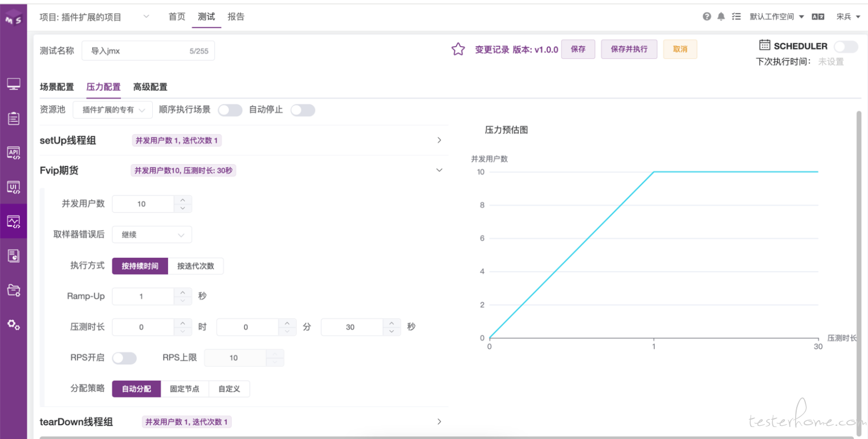This screenshot has width=868, height=439.
Task: Open the project selector dropdown
Action: coord(95,17)
